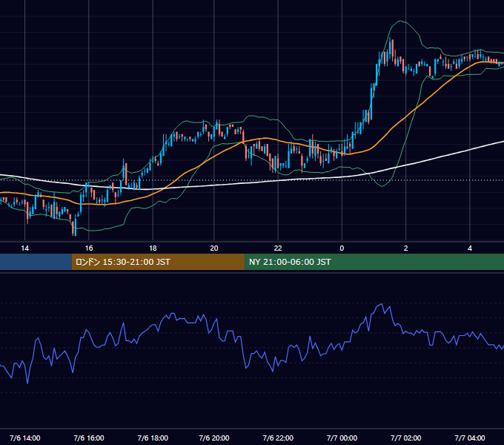Click the 7/6 18:00 date label

(x=153, y=438)
